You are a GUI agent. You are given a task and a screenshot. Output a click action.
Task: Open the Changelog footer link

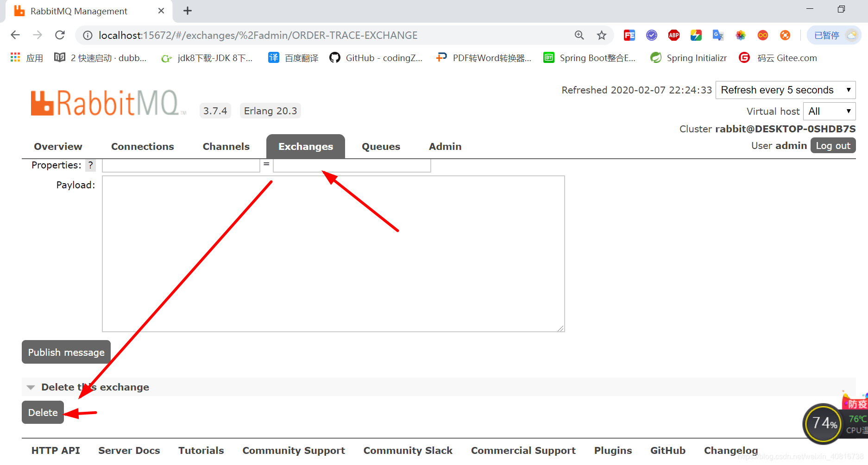point(731,450)
